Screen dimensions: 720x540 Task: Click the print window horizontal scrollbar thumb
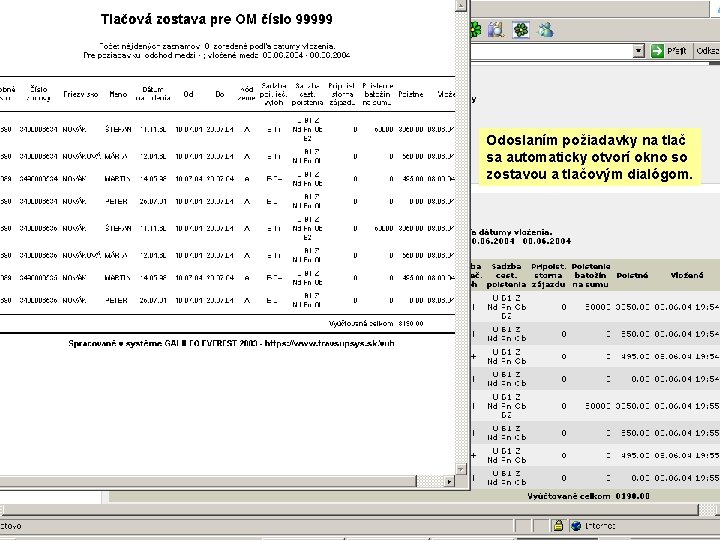(x=208, y=481)
